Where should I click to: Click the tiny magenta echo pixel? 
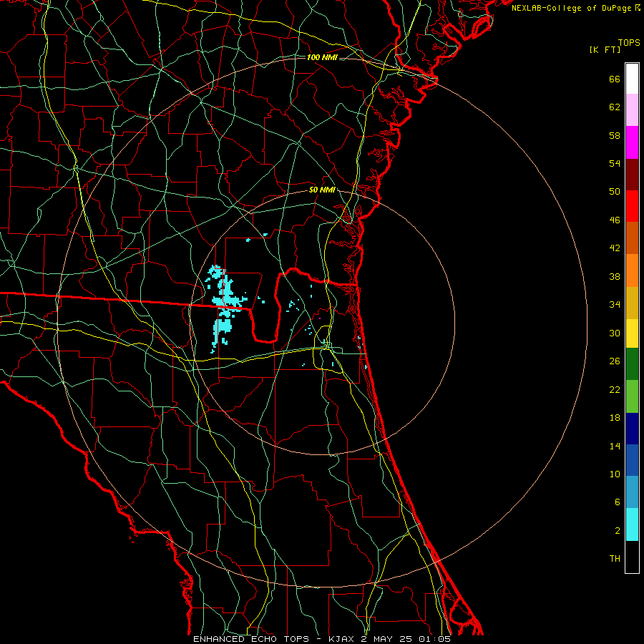[320, 318]
